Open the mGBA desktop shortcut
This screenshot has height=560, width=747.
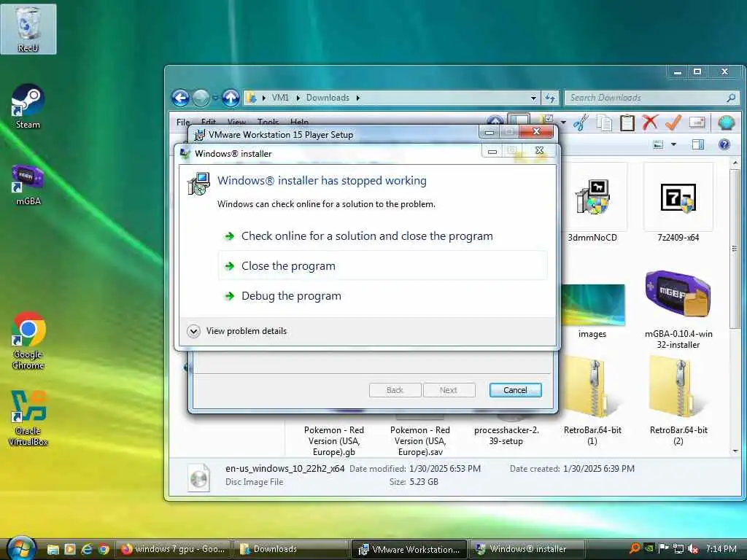28,184
